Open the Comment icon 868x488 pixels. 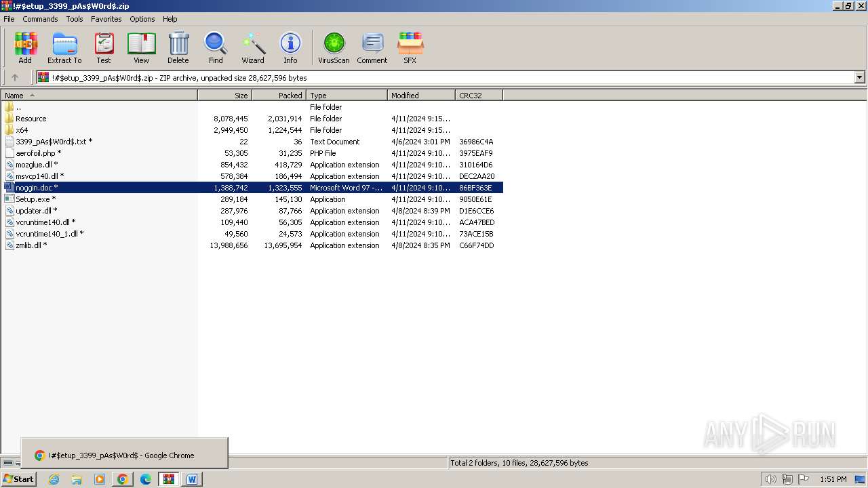[372, 47]
